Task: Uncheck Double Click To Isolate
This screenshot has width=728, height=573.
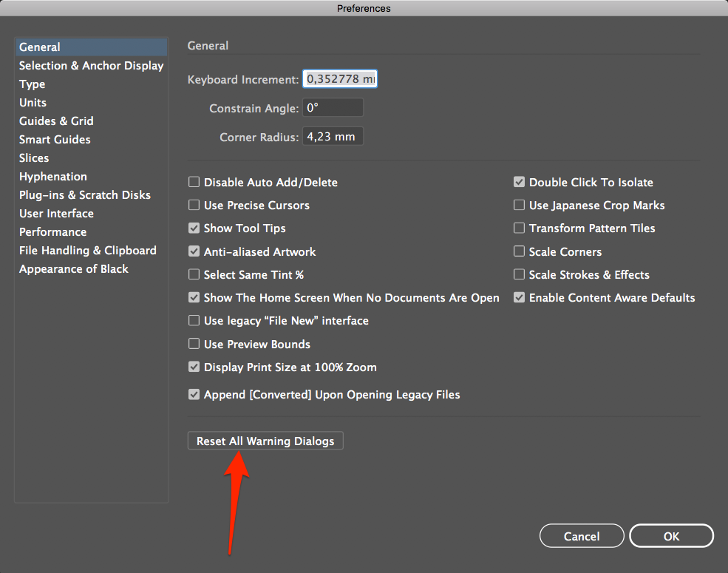Action: [520, 183]
